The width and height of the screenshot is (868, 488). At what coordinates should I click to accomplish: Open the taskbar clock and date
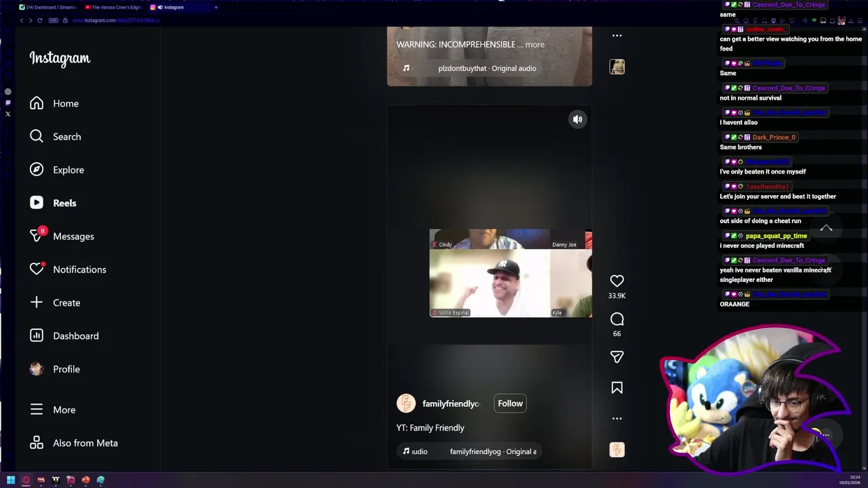click(850, 480)
